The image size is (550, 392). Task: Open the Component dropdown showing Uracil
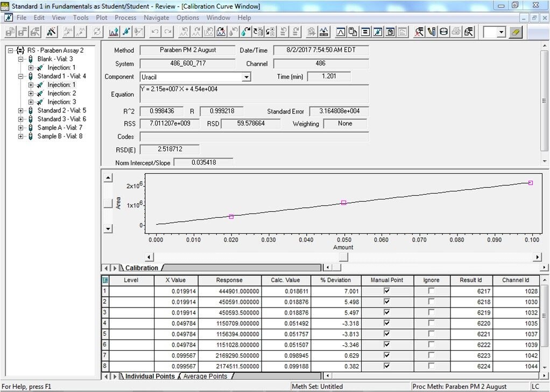[x=246, y=77]
